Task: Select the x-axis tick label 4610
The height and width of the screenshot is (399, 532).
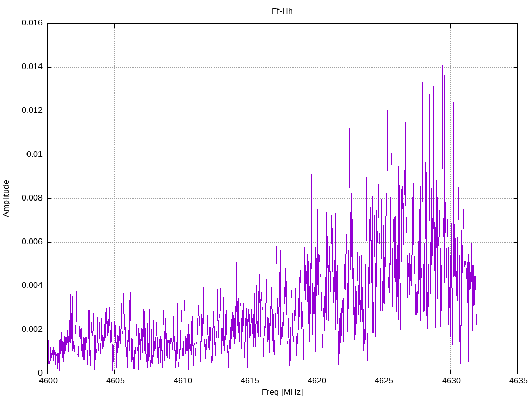Action: pyautogui.click(x=182, y=381)
